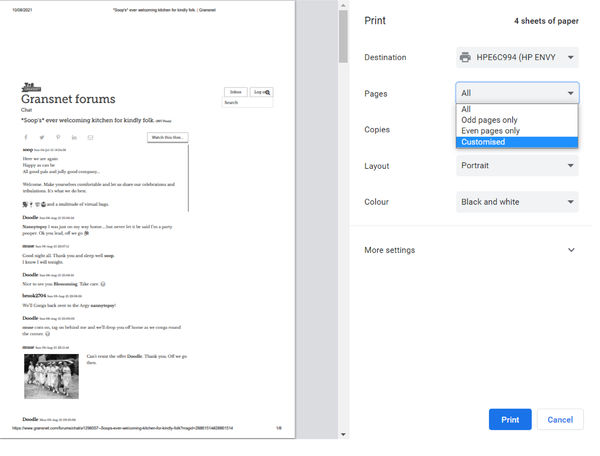Click the Twitter share icon in preview
The height and width of the screenshot is (456, 600).
tap(42, 138)
